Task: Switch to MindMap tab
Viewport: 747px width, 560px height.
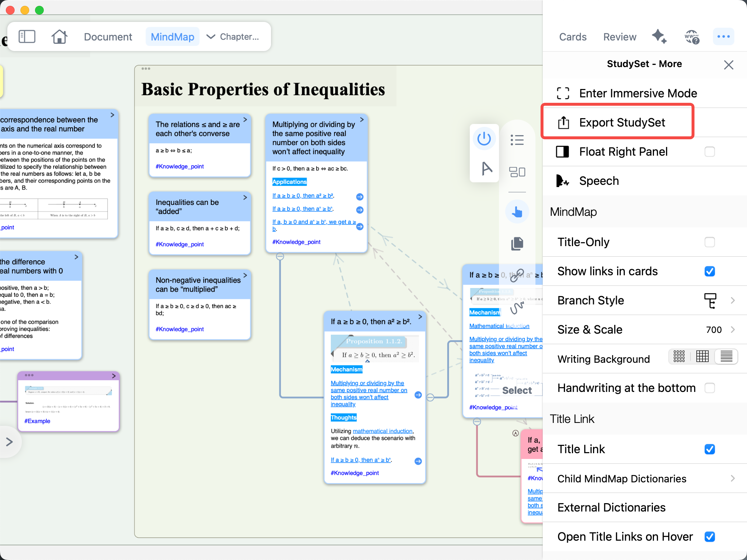Action: [x=173, y=37]
